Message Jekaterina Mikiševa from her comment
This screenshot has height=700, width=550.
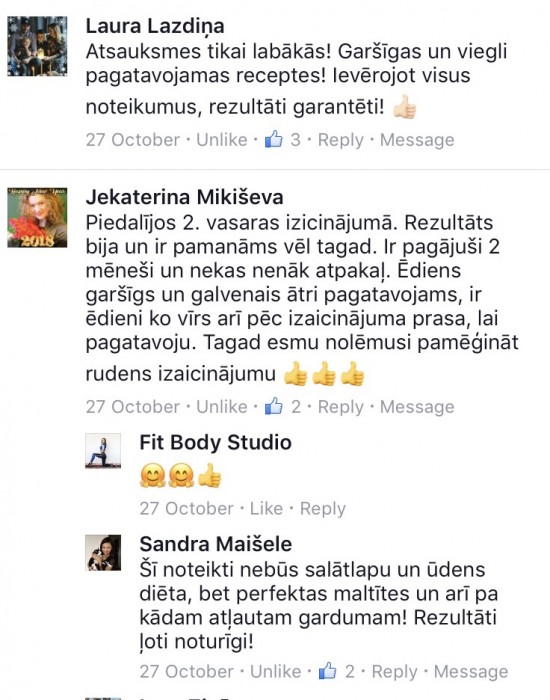click(417, 407)
